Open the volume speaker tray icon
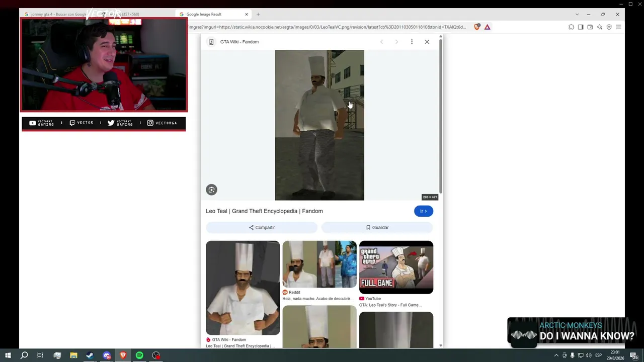644x362 pixels. point(588,355)
